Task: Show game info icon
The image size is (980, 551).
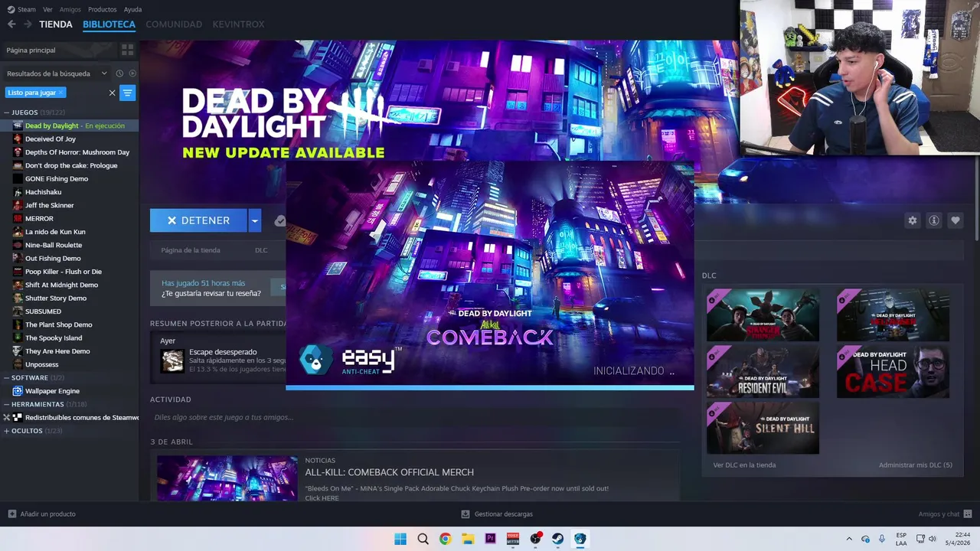Action: coord(933,220)
